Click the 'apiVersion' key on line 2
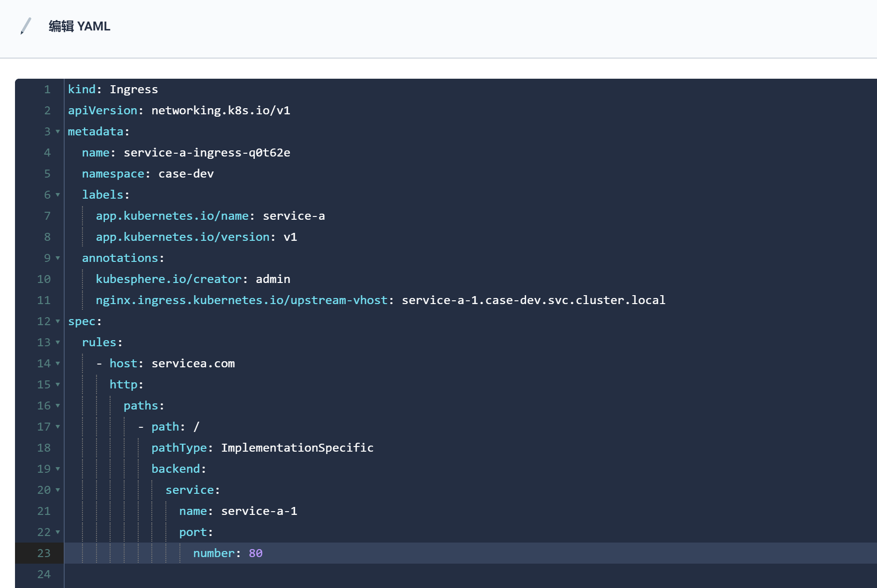Image resolution: width=877 pixels, height=588 pixels. pyautogui.click(x=103, y=111)
